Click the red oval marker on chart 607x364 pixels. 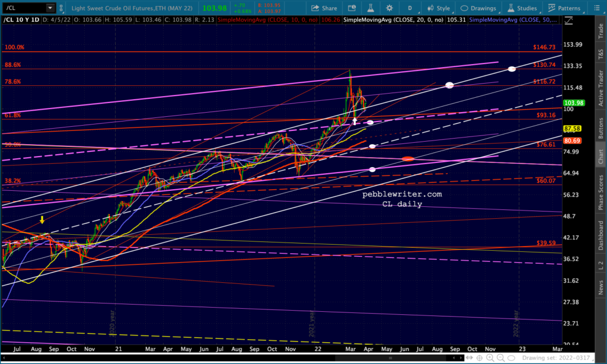tap(408, 159)
